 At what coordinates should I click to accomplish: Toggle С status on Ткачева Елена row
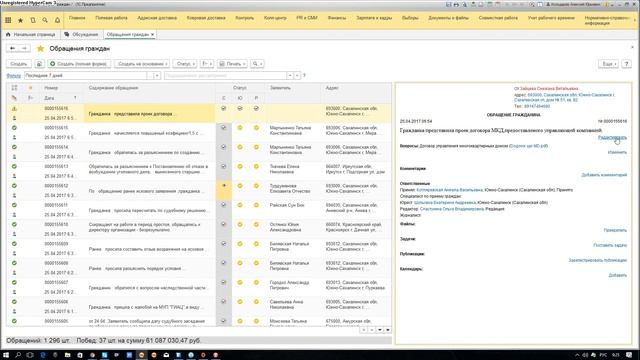click(x=224, y=167)
